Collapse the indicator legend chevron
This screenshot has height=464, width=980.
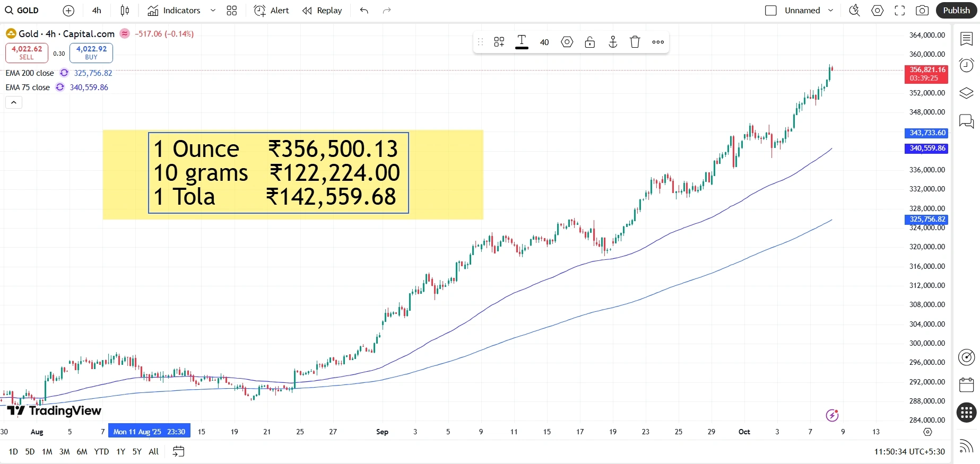14,102
